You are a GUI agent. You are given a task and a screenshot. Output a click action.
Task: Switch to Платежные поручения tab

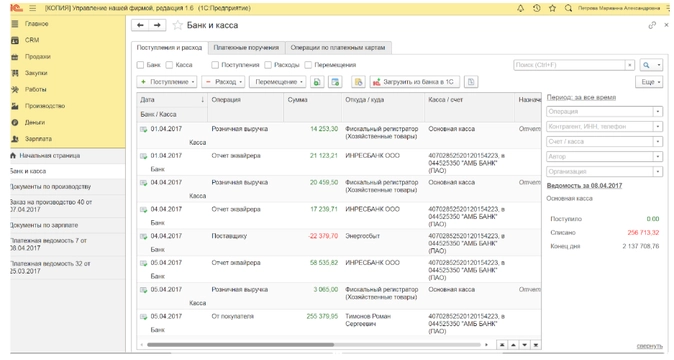246,48
